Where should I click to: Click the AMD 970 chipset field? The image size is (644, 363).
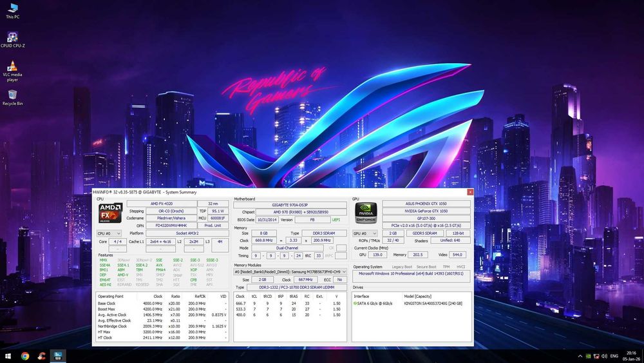coord(301,212)
